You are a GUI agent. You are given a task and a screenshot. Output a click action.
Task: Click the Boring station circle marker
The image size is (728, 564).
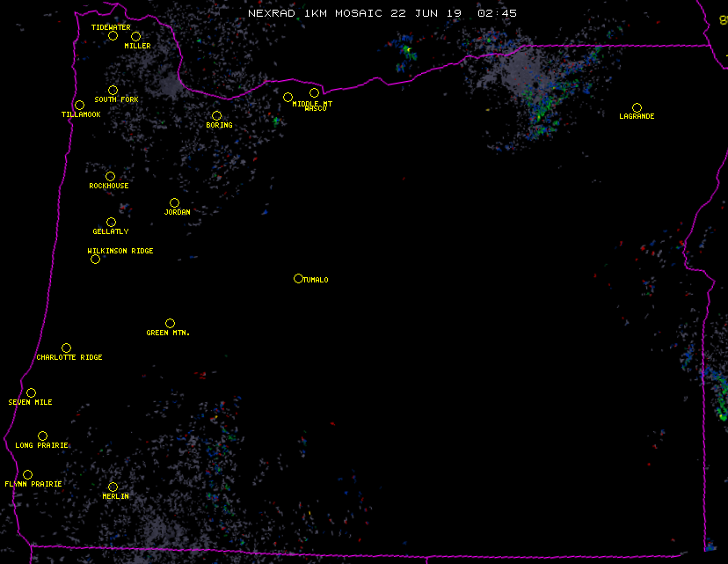(x=216, y=116)
